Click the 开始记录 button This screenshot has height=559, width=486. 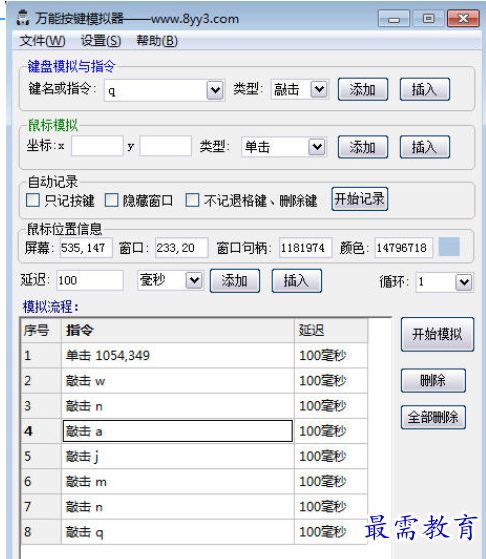pos(359,199)
